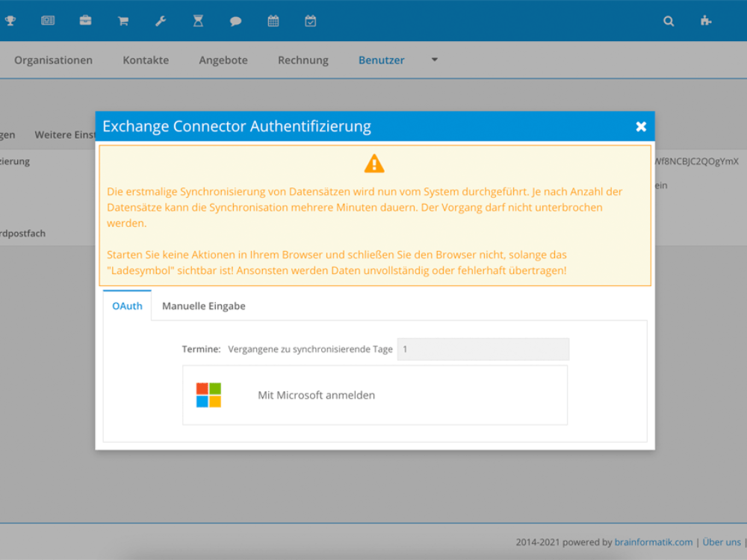
Task: Click the hourglass icon
Action: [198, 21]
